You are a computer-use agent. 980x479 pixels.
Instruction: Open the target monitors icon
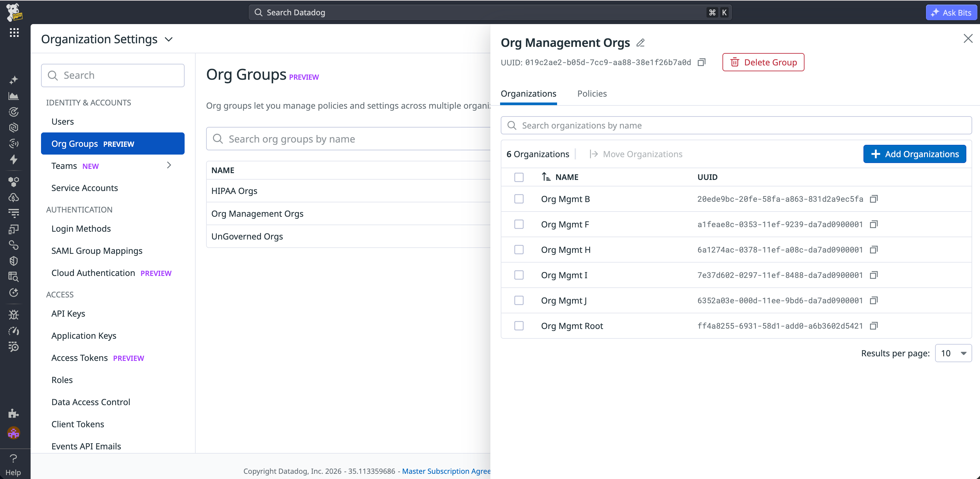[14, 112]
